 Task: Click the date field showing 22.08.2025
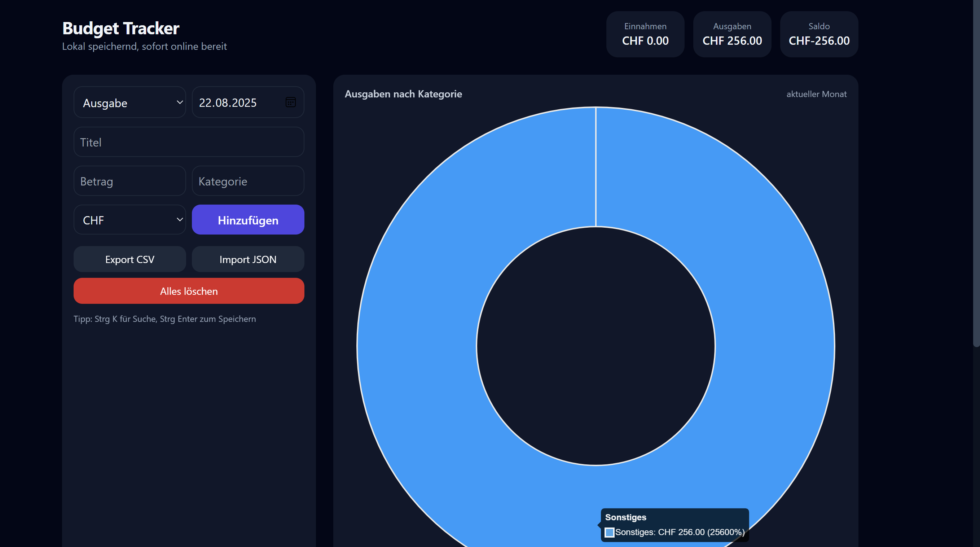point(236,102)
